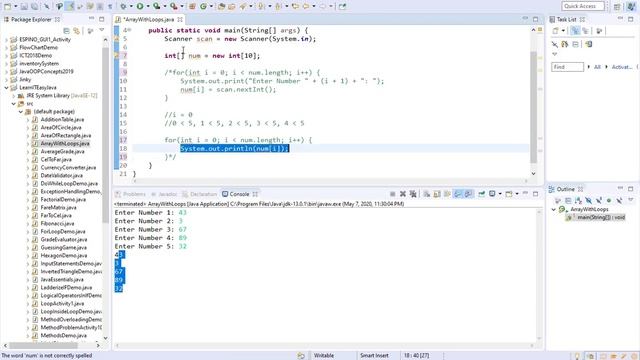Click the Terminate stop icon in Console

coord(393,194)
